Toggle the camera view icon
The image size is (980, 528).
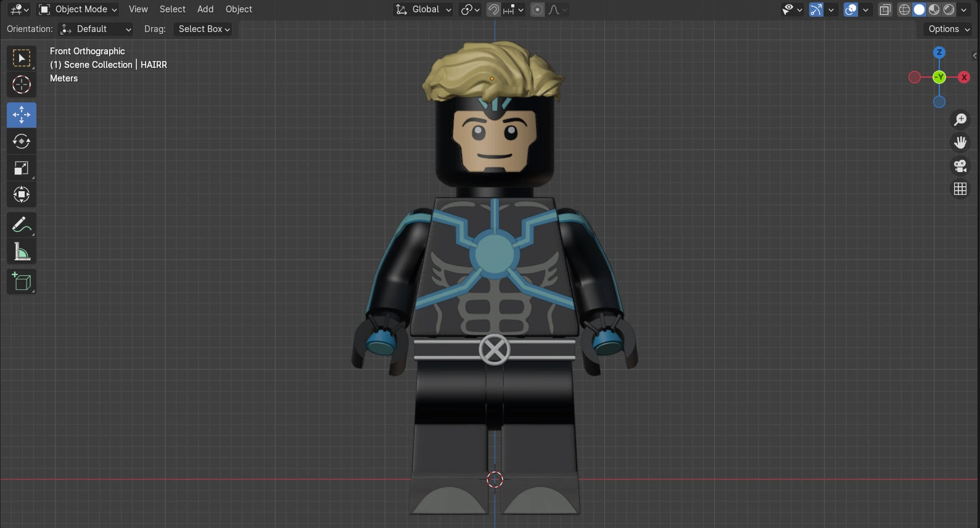[x=960, y=166]
